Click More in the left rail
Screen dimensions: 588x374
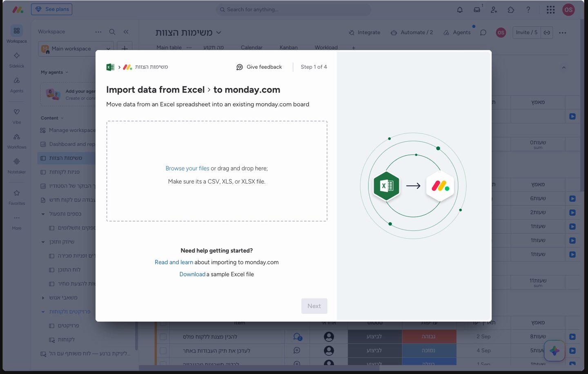17,221
